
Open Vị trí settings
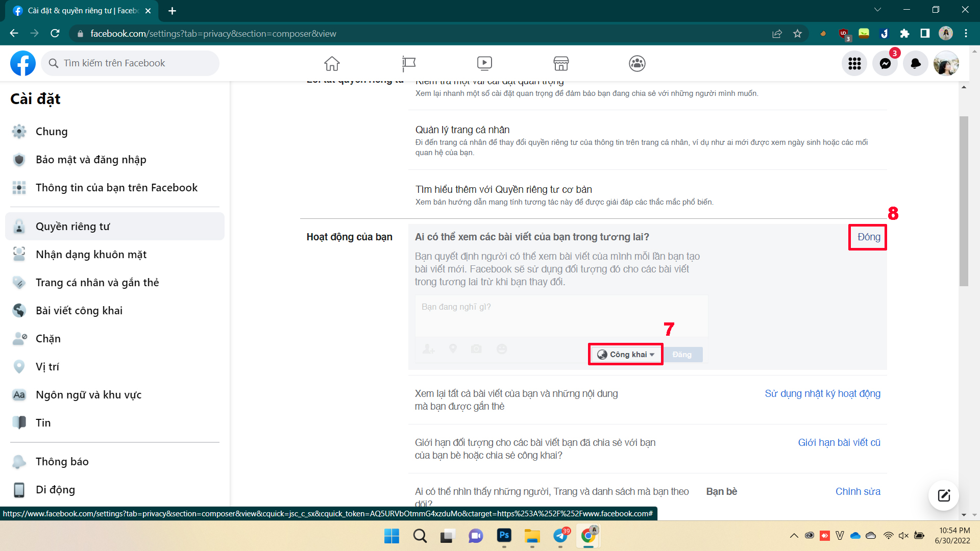click(115, 367)
